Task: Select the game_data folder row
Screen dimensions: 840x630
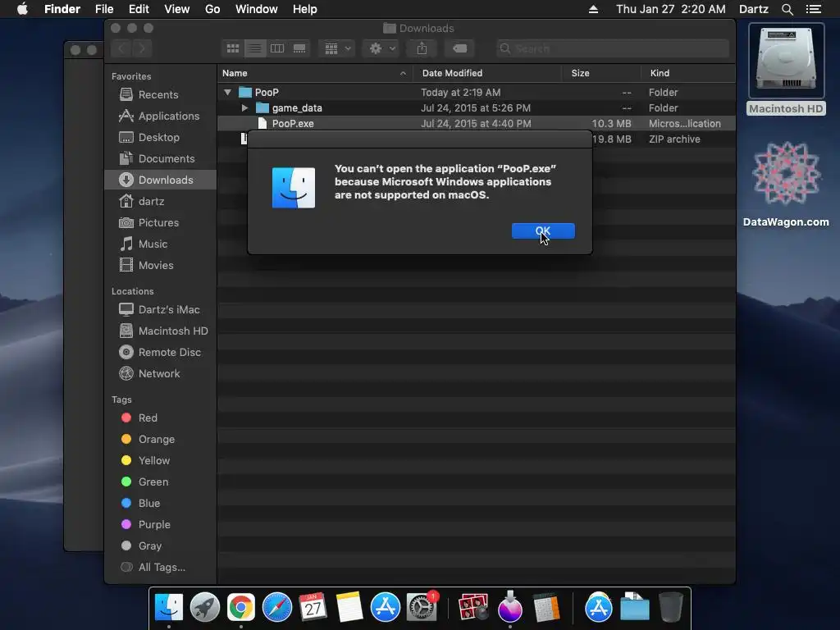Action: point(477,107)
